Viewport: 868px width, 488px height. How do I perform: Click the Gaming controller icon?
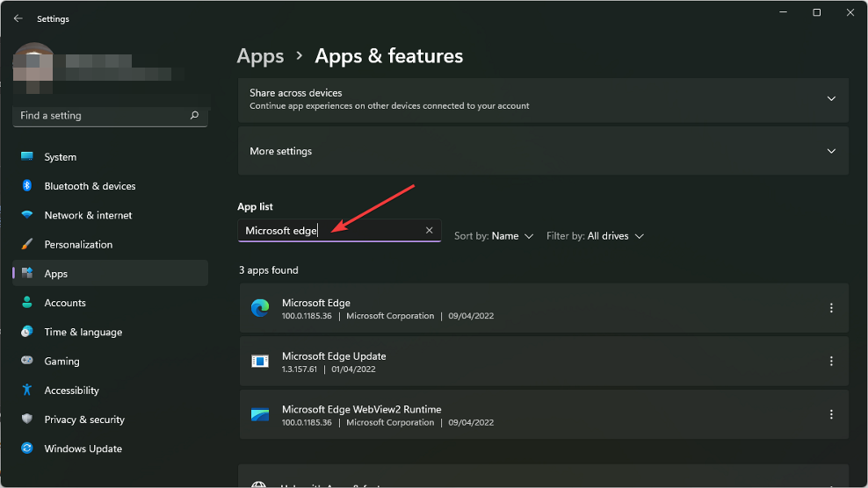tap(26, 360)
